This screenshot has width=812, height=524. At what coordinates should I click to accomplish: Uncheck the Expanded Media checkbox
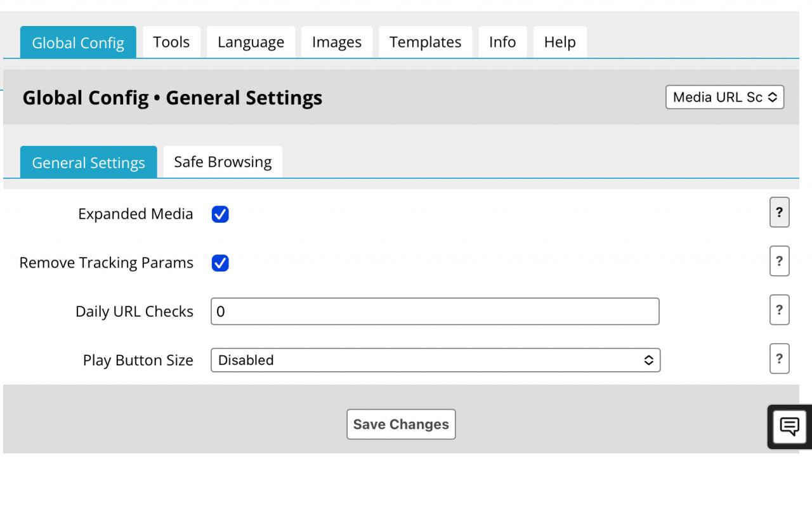220,215
